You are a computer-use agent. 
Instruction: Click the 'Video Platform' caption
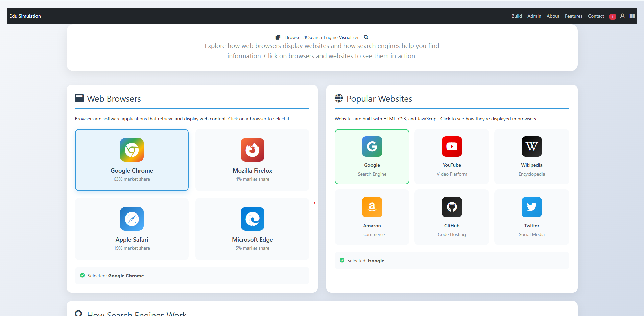(x=452, y=174)
